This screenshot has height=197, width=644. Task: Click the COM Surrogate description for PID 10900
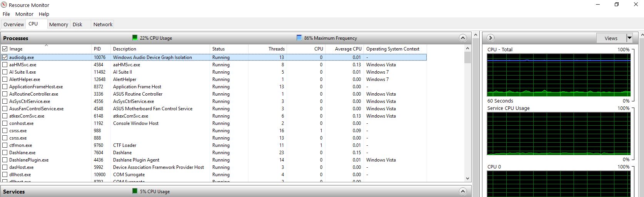[x=129, y=175]
